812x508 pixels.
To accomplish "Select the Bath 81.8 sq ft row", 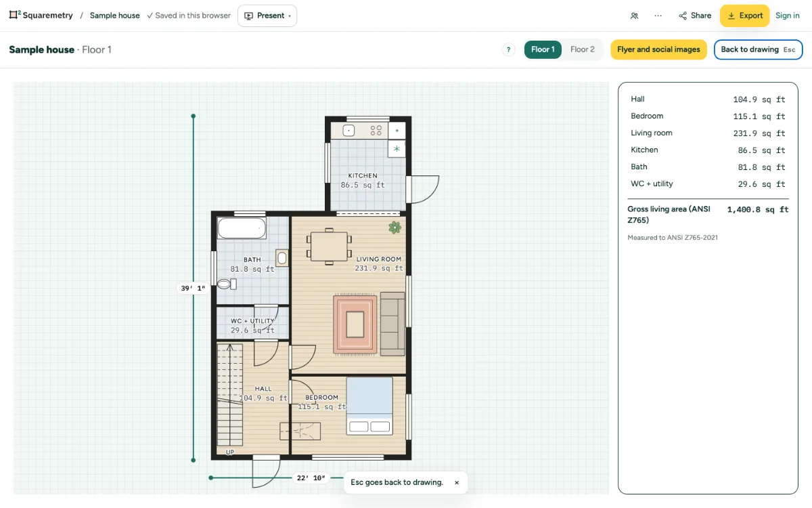I will pyautogui.click(x=708, y=167).
